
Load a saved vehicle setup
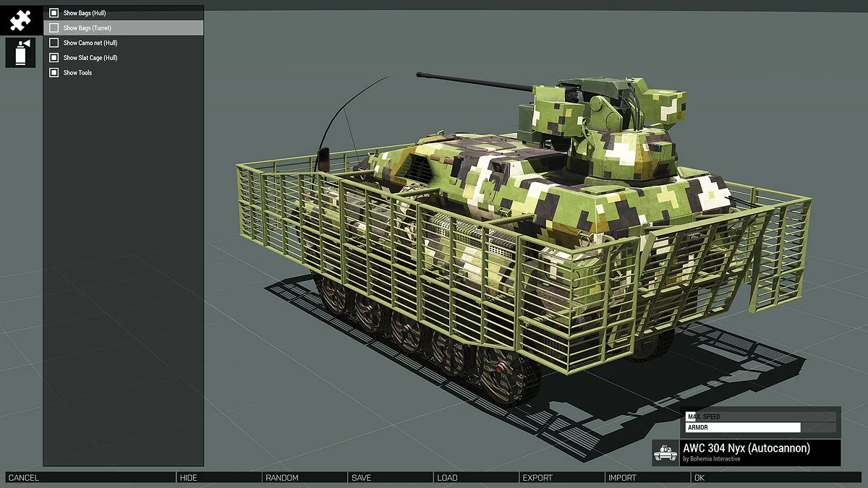pos(446,478)
